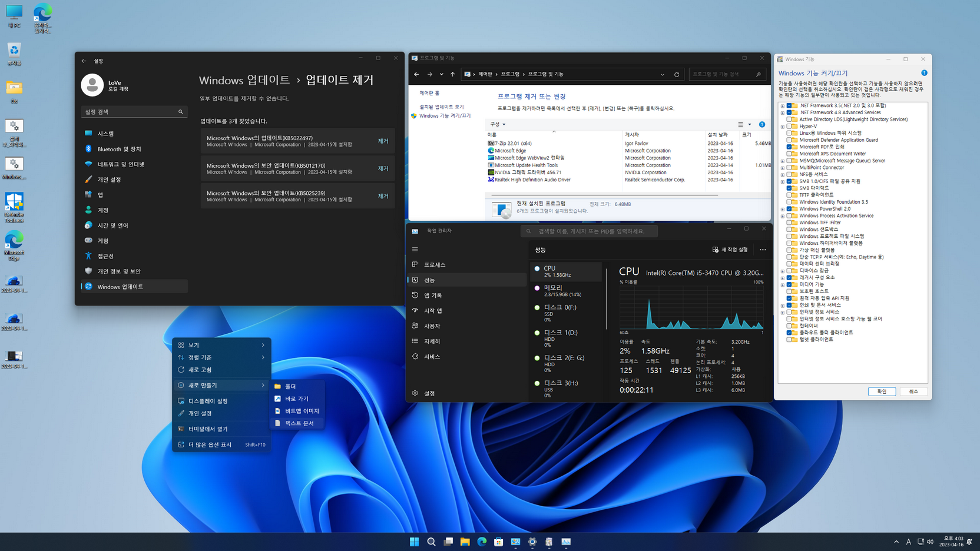
Task: Click help icon in Windows Features dialog
Action: click(x=924, y=73)
